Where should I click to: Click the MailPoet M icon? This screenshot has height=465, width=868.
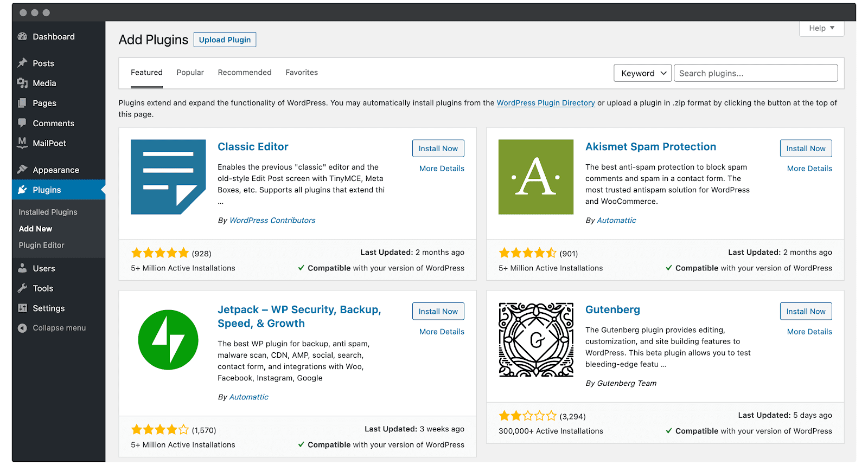click(22, 143)
